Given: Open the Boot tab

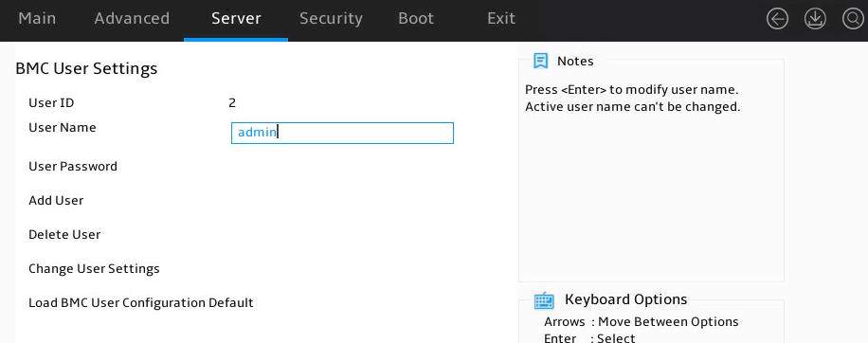Looking at the screenshot, I should [416, 18].
